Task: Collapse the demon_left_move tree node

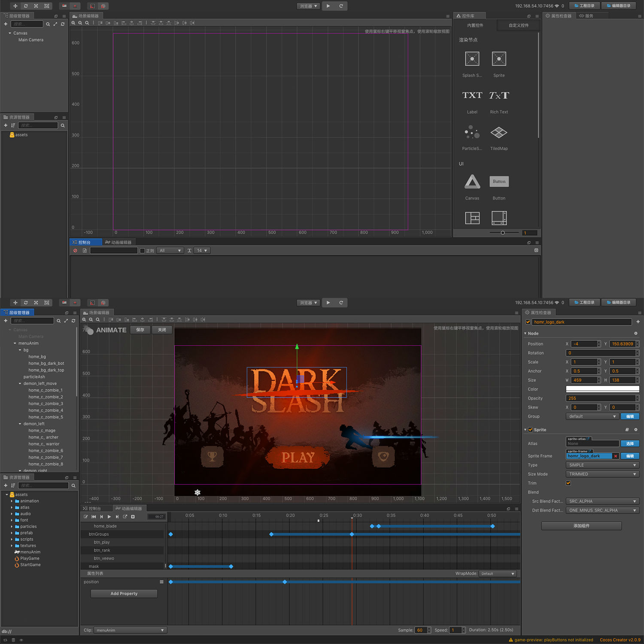Action: (x=20, y=384)
